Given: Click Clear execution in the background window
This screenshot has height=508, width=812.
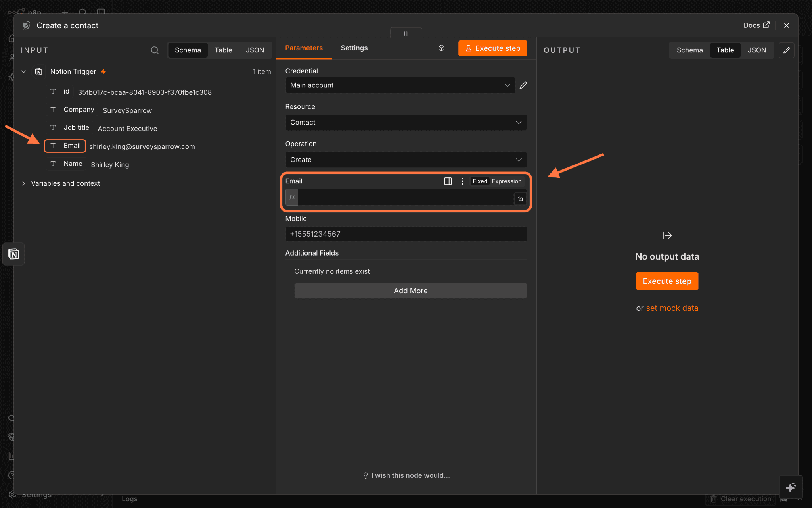Looking at the screenshot, I should click(741, 499).
